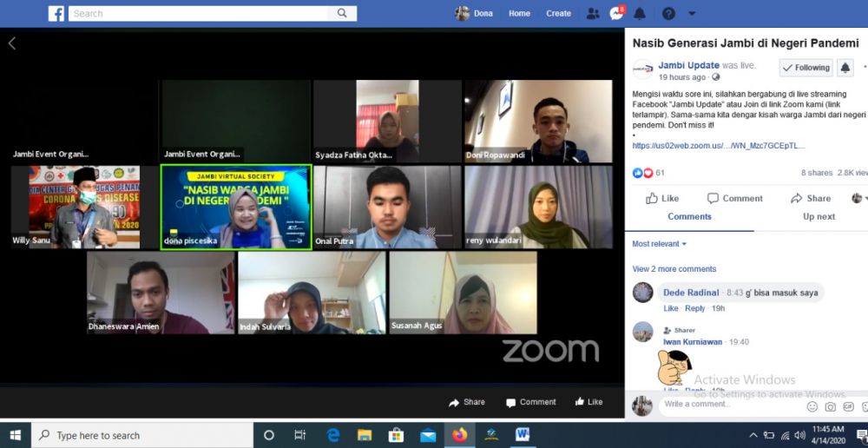Open the Help question mark icon
868x448 pixels.
668,14
